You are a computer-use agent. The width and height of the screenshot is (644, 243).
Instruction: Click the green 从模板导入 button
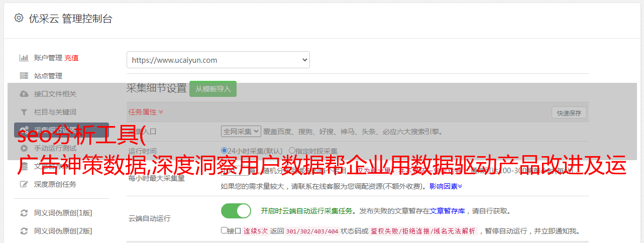tap(213, 89)
